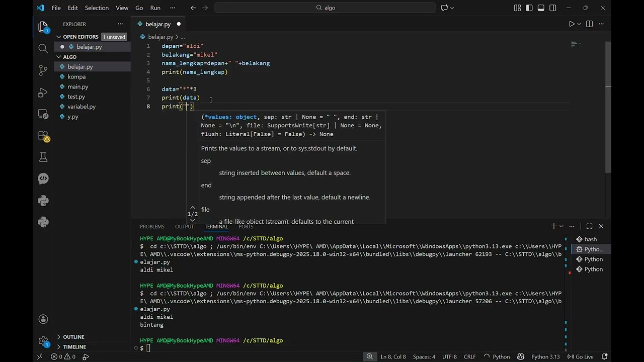Split the editor to the right
The width and height of the screenshot is (644, 362).
(589, 24)
